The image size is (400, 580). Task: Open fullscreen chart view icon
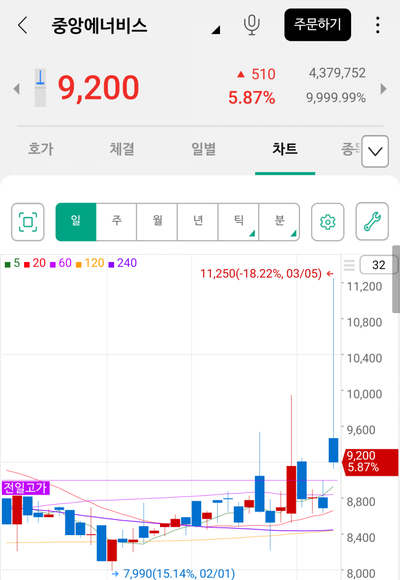pos(28,222)
